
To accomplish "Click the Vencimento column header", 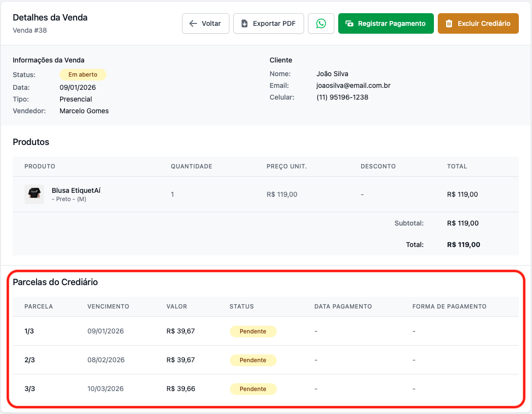I will [108, 307].
